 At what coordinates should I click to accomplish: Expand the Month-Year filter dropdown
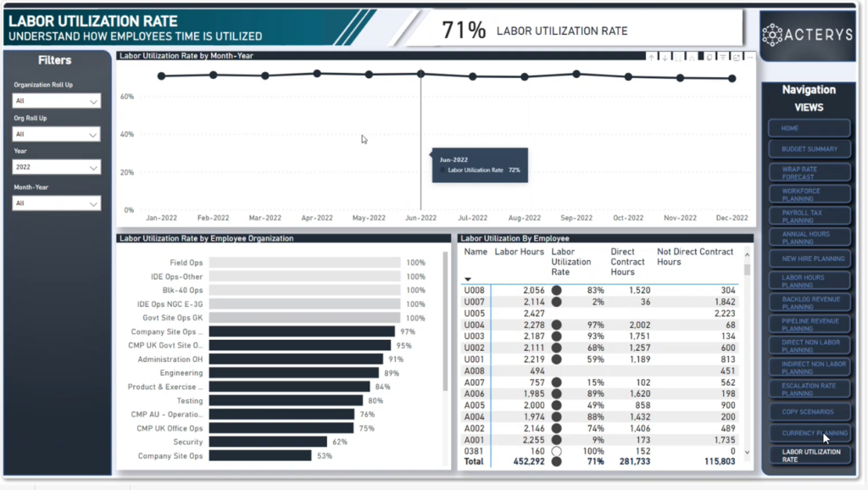(56, 203)
